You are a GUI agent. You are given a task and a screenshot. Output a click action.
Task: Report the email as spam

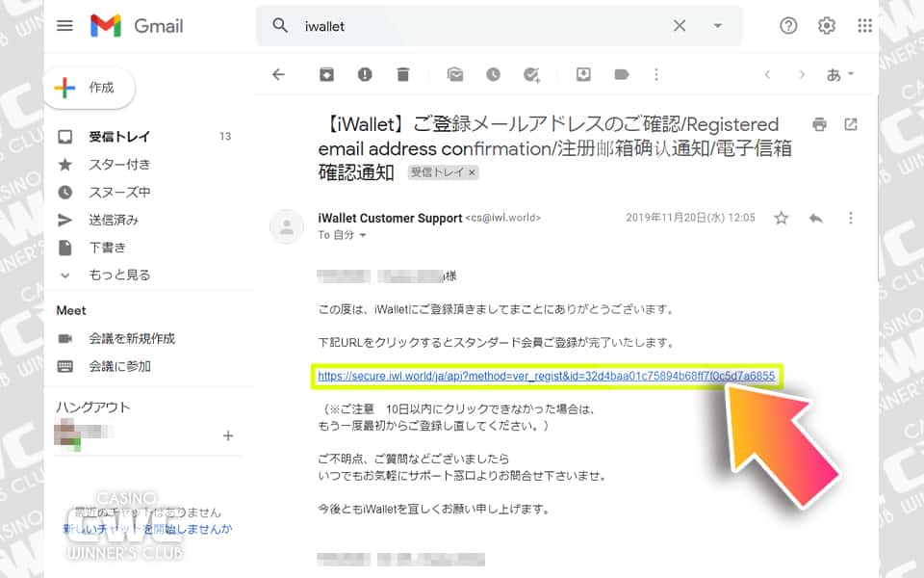365,74
